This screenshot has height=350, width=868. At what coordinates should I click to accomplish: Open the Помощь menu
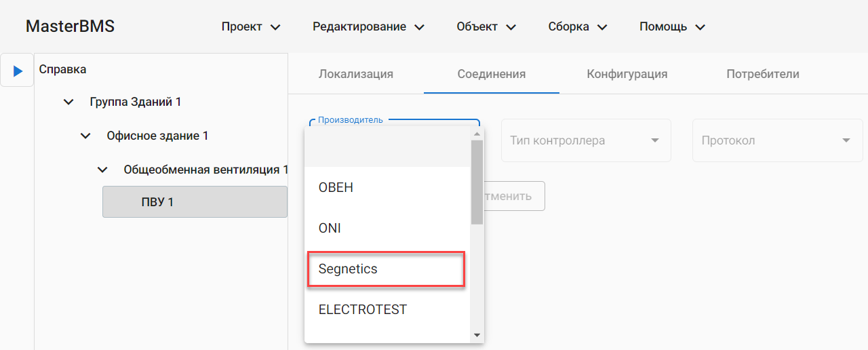tap(672, 27)
